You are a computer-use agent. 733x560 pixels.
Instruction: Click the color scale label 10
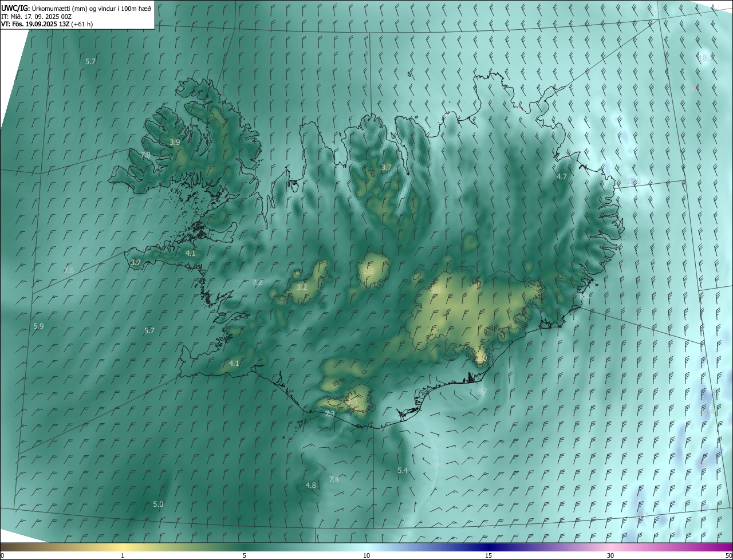coord(366,555)
